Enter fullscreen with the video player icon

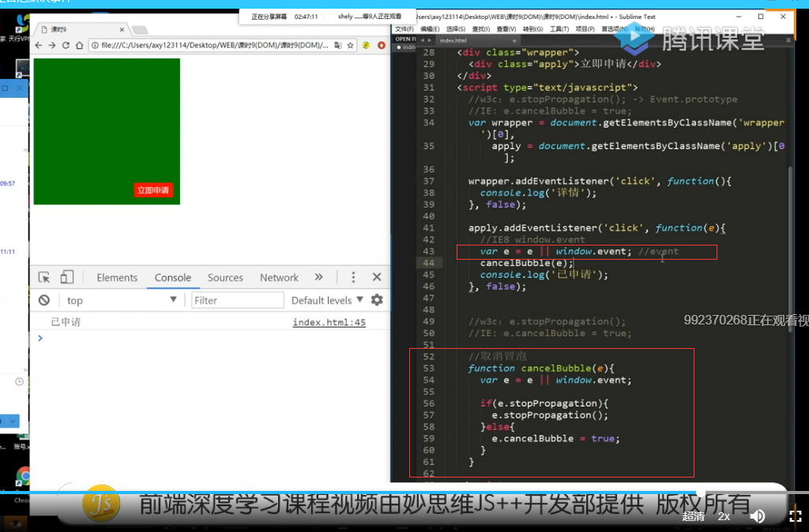pyautogui.click(x=795, y=516)
